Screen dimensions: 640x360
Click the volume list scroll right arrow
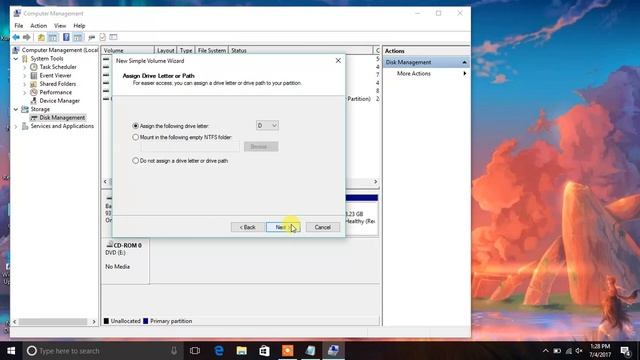tap(376, 181)
